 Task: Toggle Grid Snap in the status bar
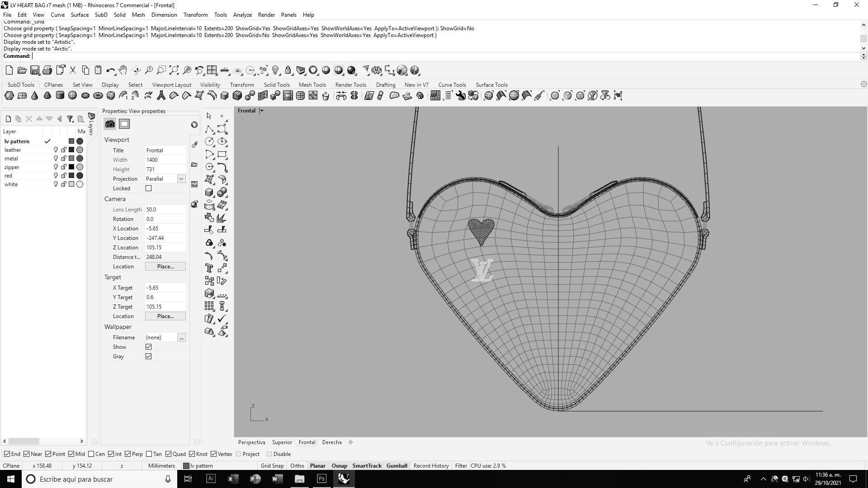(272, 466)
